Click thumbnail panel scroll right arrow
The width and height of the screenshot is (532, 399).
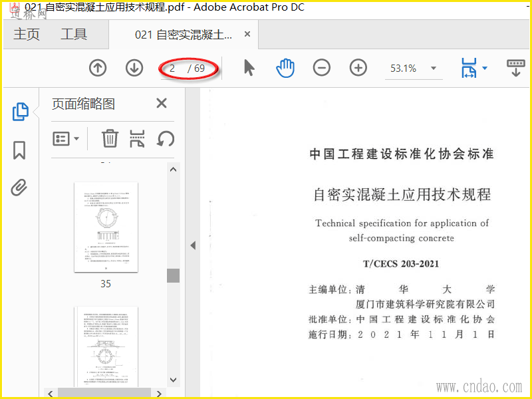[159, 394]
